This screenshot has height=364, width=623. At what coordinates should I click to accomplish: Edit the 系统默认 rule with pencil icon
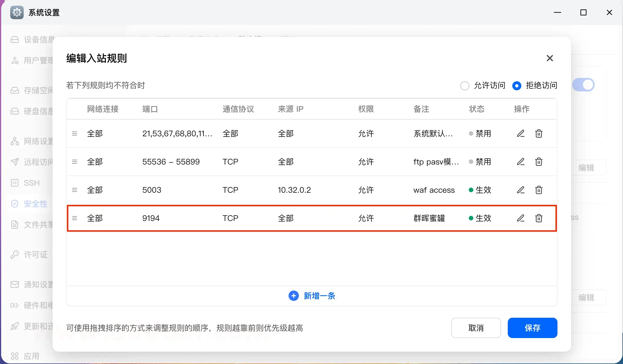[520, 133]
